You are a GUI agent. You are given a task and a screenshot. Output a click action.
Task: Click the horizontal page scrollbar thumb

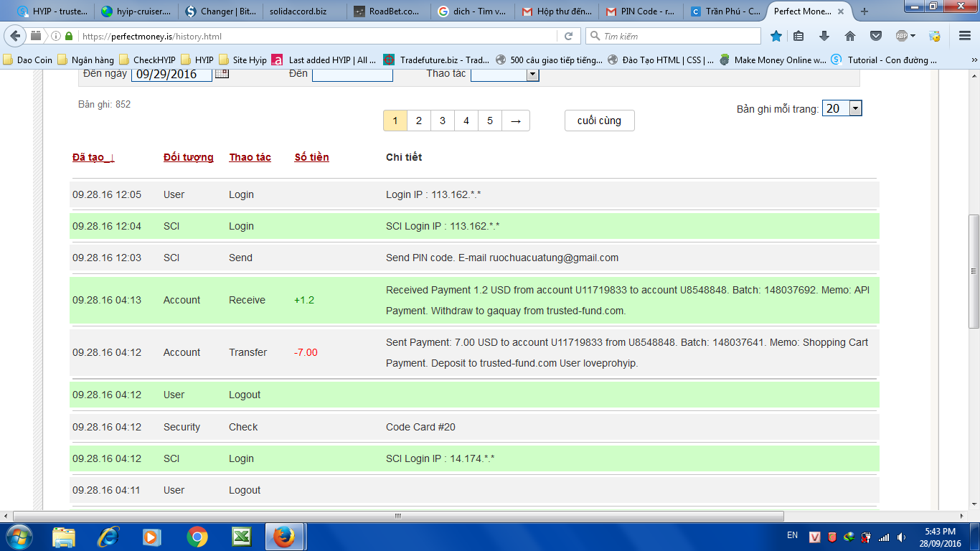(x=398, y=516)
